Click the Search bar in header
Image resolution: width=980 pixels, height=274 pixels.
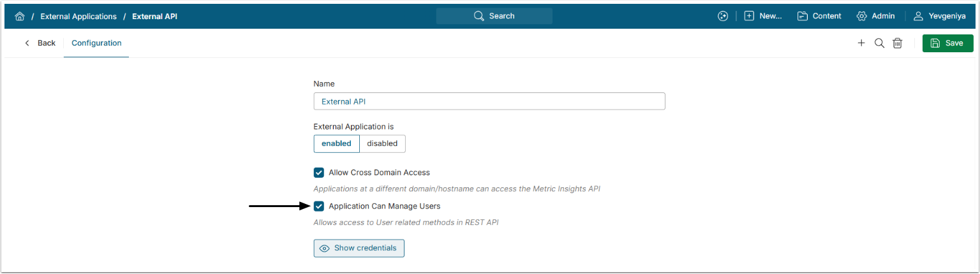[x=494, y=16]
